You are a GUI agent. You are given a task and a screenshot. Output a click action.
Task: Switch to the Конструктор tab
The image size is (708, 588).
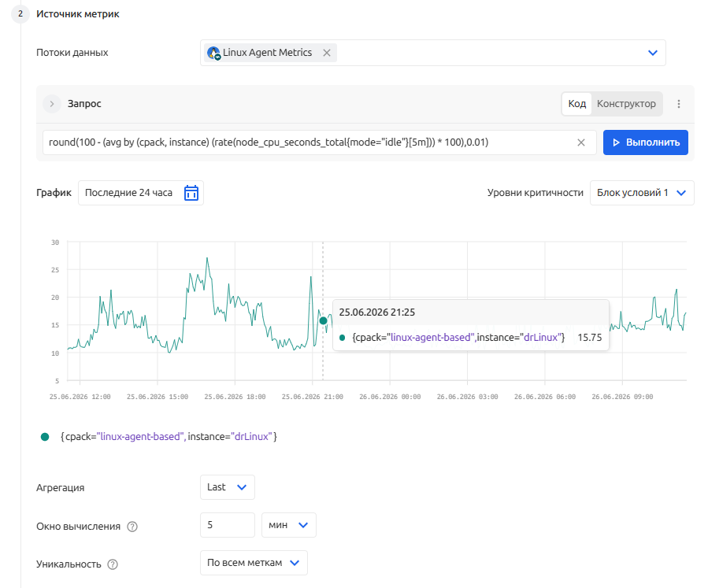pos(626,104)
